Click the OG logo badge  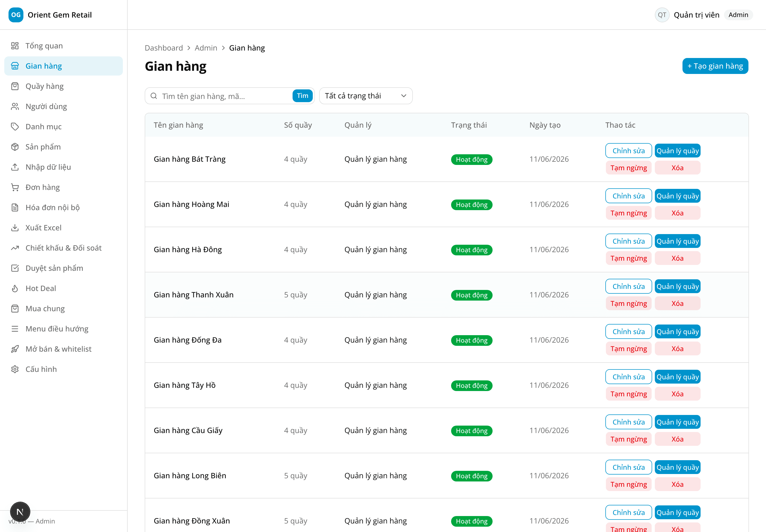pyautogui.click(x=16, y=15)
